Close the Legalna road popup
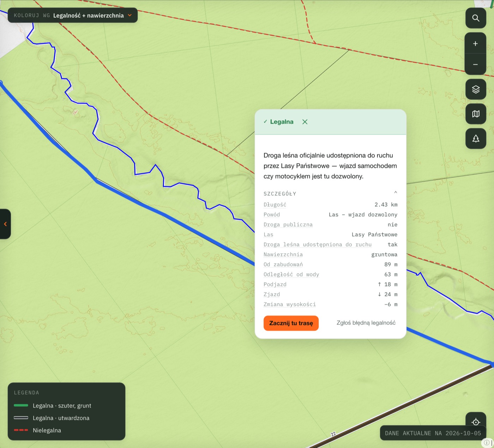494x448 pixels. pyautogui.click(x=305, y=122)
